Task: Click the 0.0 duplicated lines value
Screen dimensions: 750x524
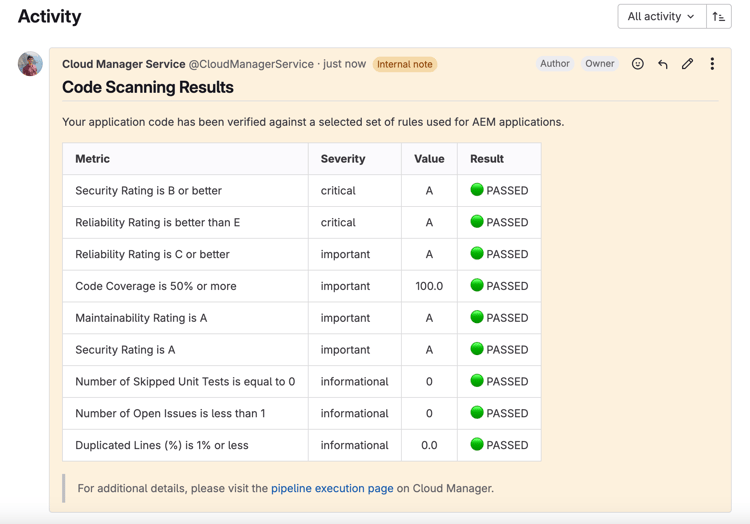Action: coord(429,445)
